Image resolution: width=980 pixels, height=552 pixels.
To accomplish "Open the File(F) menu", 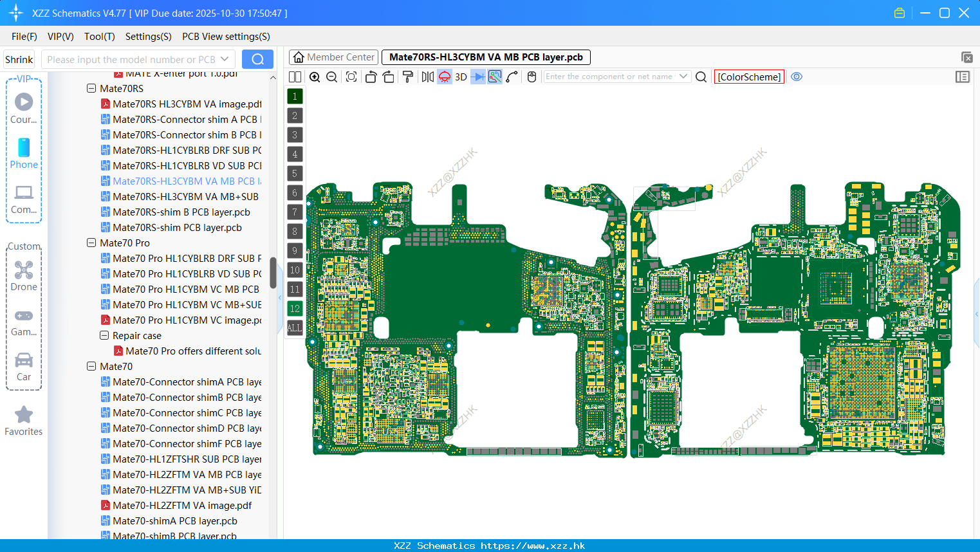I will 24,37.
